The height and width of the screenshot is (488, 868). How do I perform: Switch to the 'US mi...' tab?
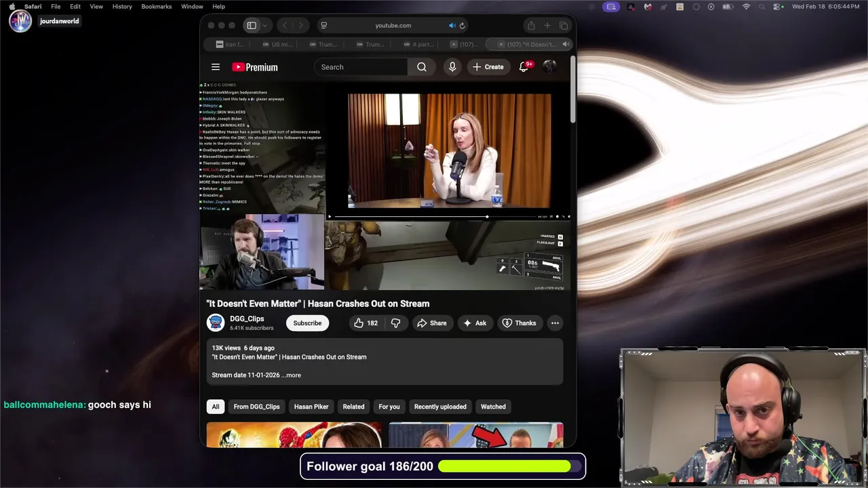point(276,44)
